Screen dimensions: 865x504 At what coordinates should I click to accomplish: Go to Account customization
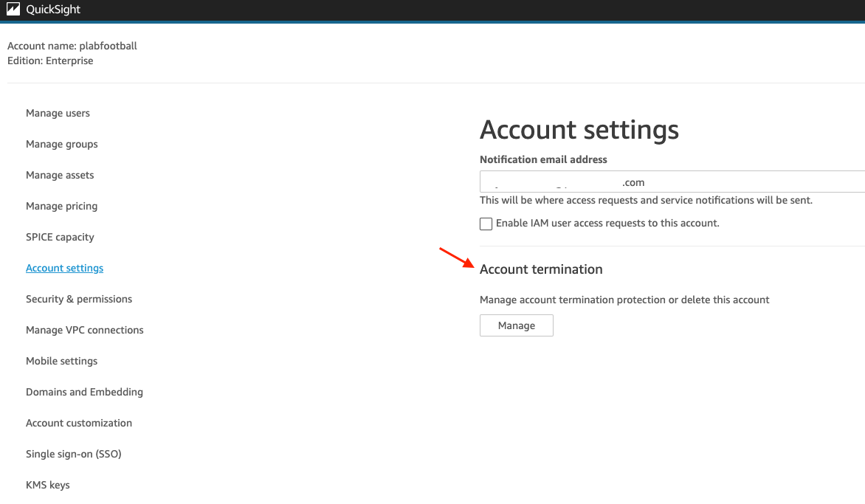(x=79, y=423)
